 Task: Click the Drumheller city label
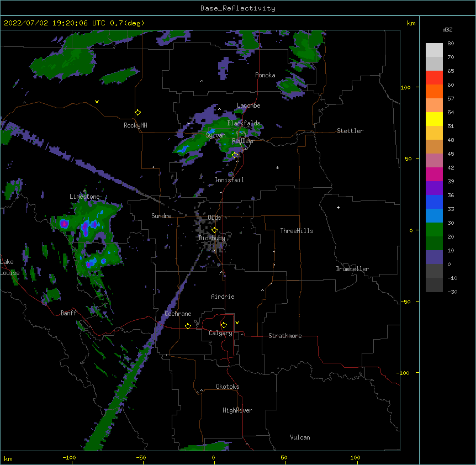352,269
